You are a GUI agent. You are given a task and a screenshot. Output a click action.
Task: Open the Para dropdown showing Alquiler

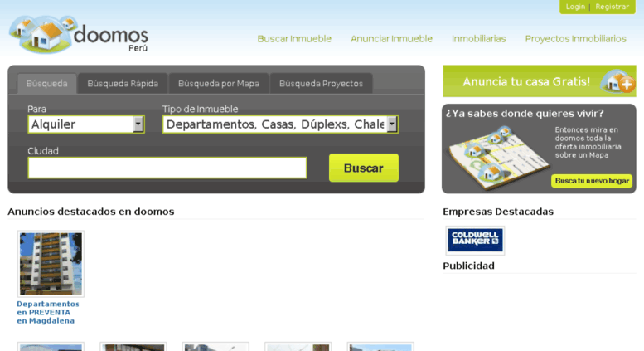point(86,124)
